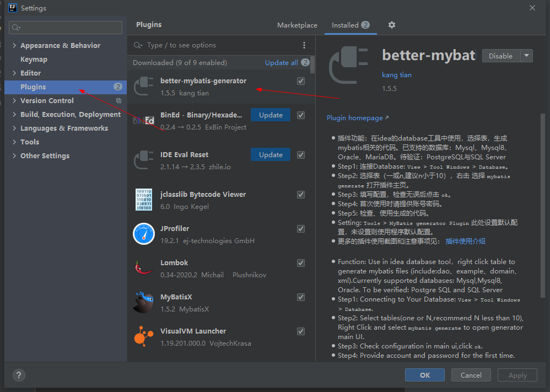
Task: Select the JProfiler plugin name
Action: click(175, 228)
